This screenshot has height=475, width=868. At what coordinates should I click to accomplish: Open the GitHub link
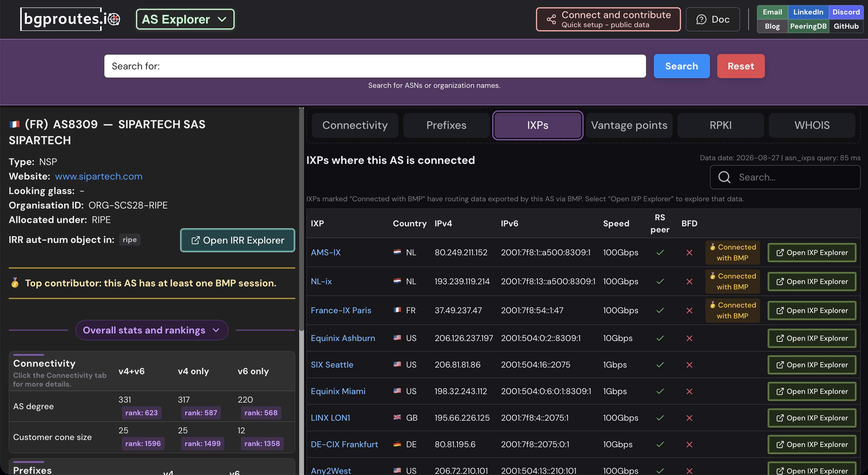[x=846, y=26]
